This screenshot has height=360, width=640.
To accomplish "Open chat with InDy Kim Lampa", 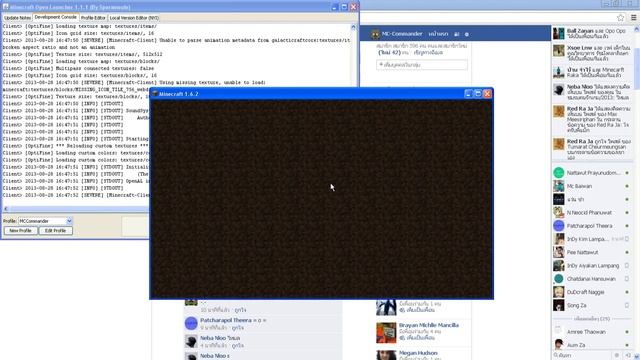I will pos(592,239).
